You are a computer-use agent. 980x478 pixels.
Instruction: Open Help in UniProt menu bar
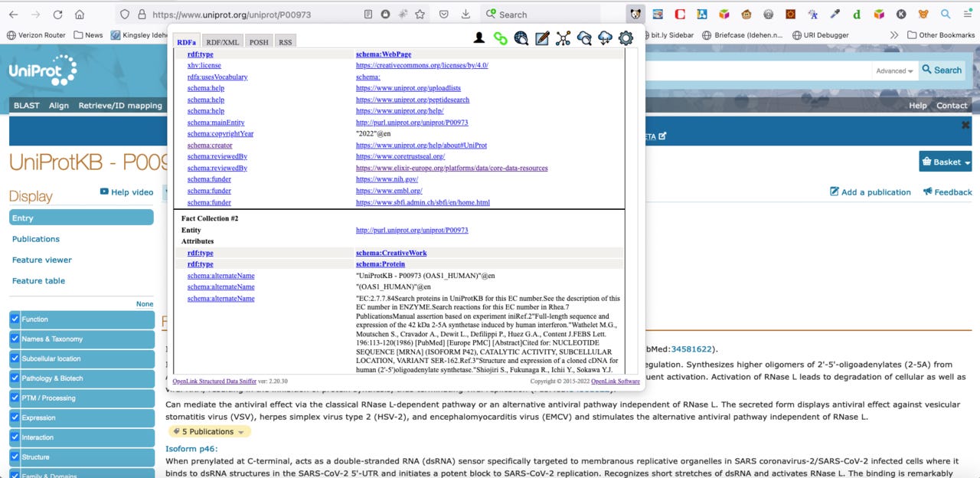click(917, 106)
